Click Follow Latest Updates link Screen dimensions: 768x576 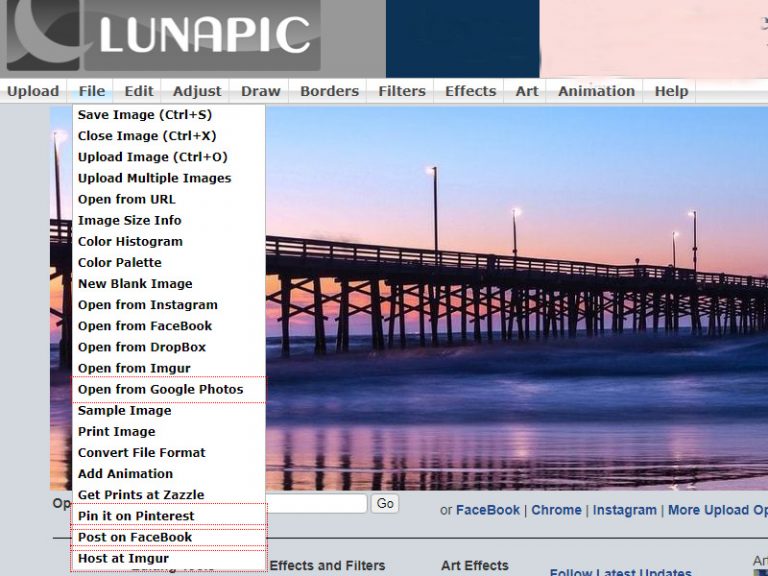[621, 572]
